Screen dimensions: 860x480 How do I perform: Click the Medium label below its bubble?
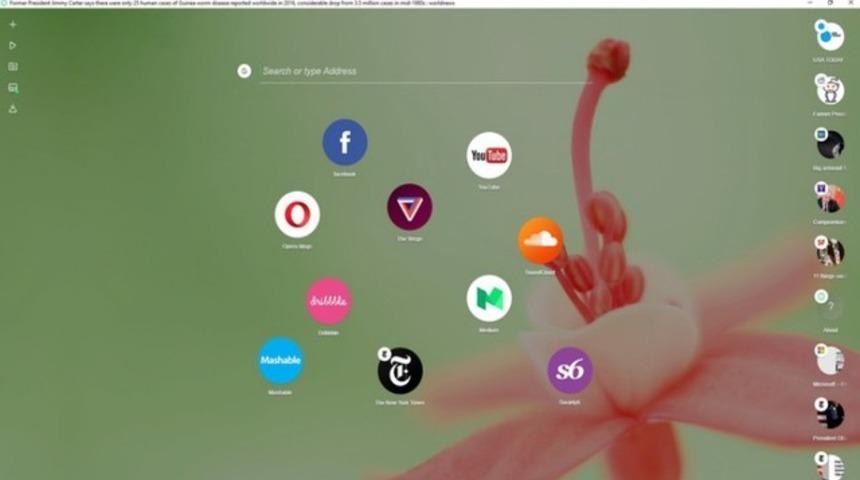(x=489, y=330)
